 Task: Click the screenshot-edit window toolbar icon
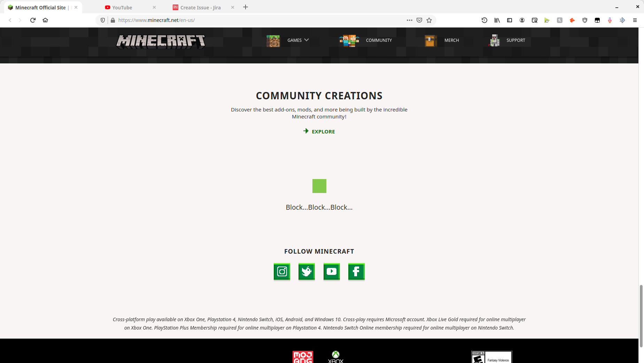click(535, 20)
